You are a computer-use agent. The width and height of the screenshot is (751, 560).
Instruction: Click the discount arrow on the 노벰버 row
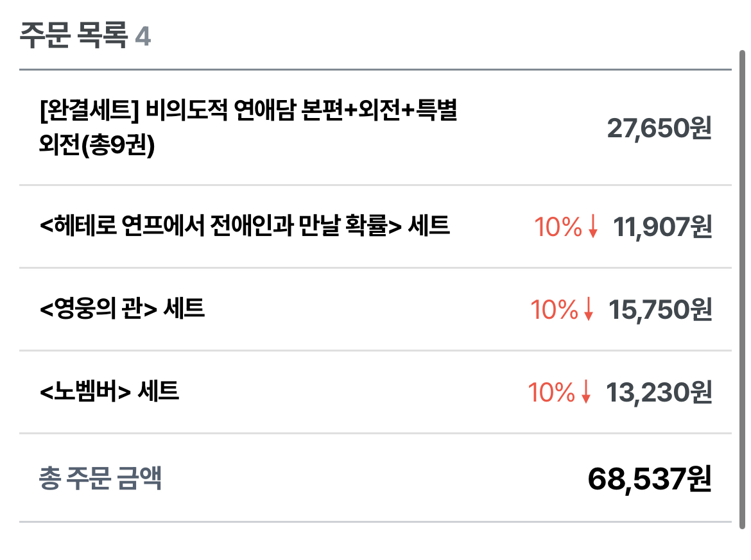tap(585, 393)
